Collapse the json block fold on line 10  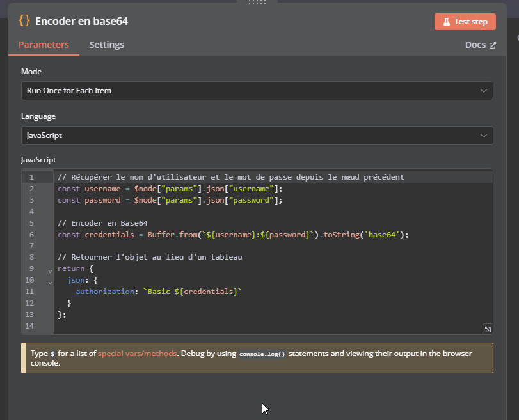(49, 282)
